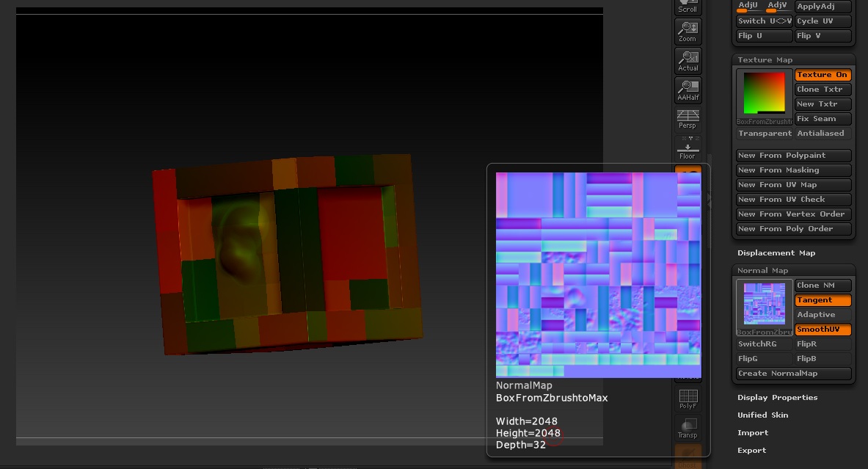Expand the Import section
This screenshot has height=469, width=868.
pos(753,433)
